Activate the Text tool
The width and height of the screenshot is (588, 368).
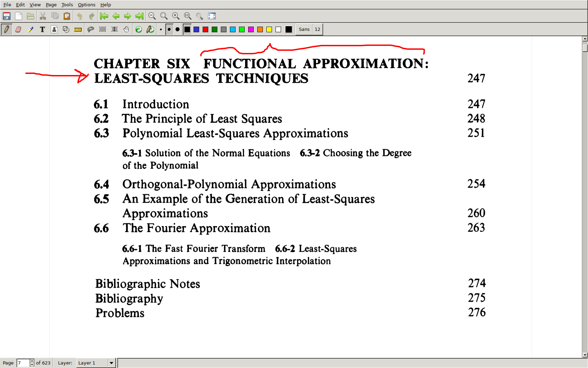pos(42,29)
